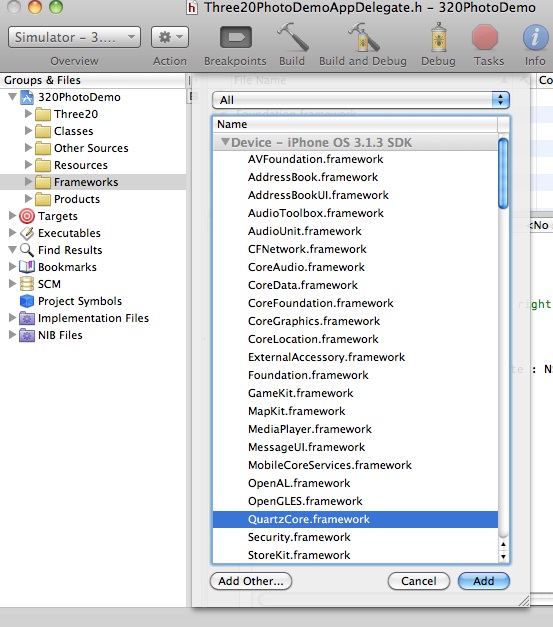Click the Tasks stop sign icon
The width and height of the screenshot is (553, 627).
[485, 37]
